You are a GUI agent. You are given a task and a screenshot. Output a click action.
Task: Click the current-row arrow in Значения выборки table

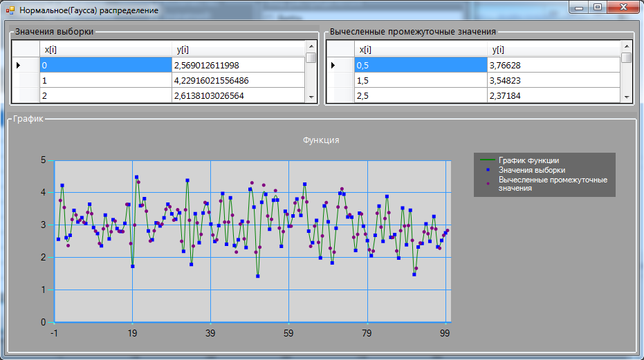click(x=19, y=65)
